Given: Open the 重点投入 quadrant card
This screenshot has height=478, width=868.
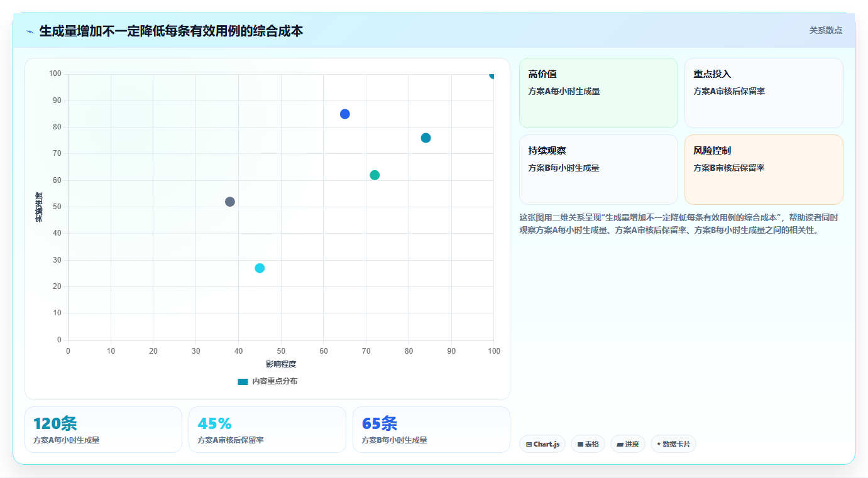Looking at the screenshot, I should tap(764, 93).
